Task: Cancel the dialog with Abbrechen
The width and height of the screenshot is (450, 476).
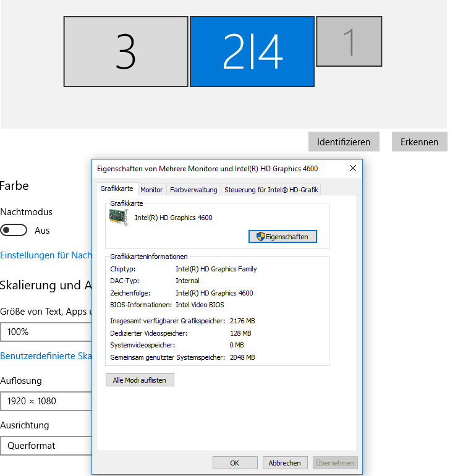Action: [x=285, y=462]
